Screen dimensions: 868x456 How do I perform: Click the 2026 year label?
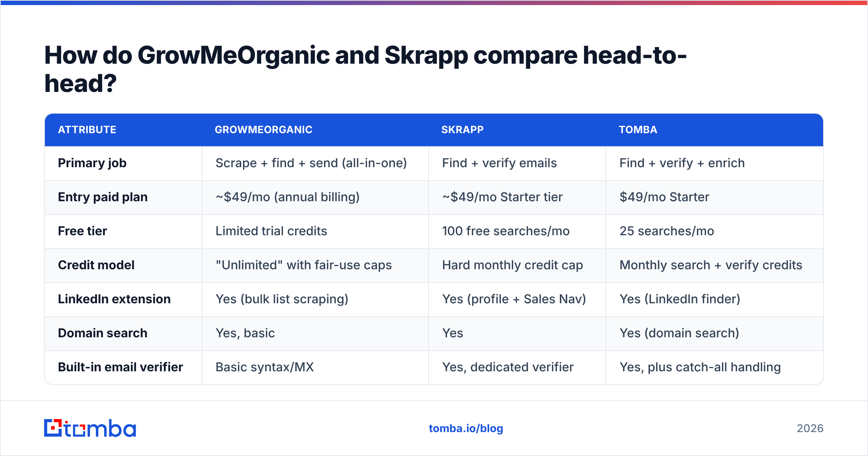click(x=810, y=428)
